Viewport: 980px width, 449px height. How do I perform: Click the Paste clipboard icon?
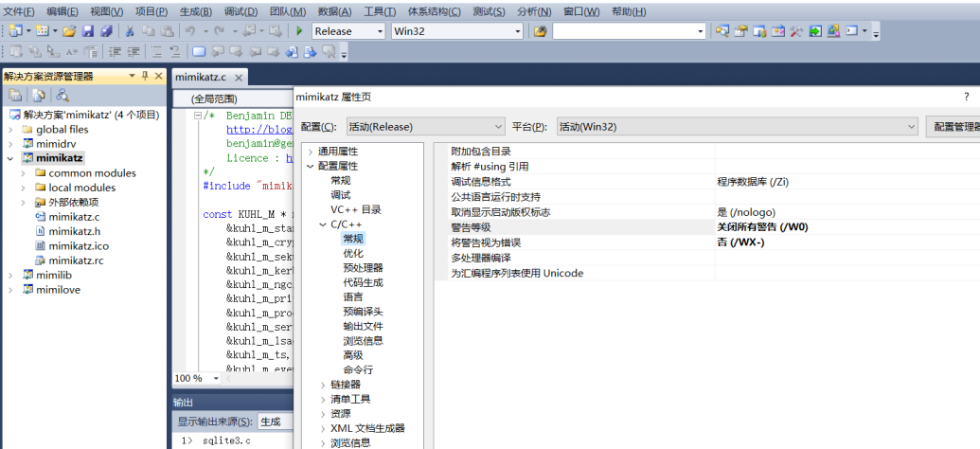pos(167,30)
